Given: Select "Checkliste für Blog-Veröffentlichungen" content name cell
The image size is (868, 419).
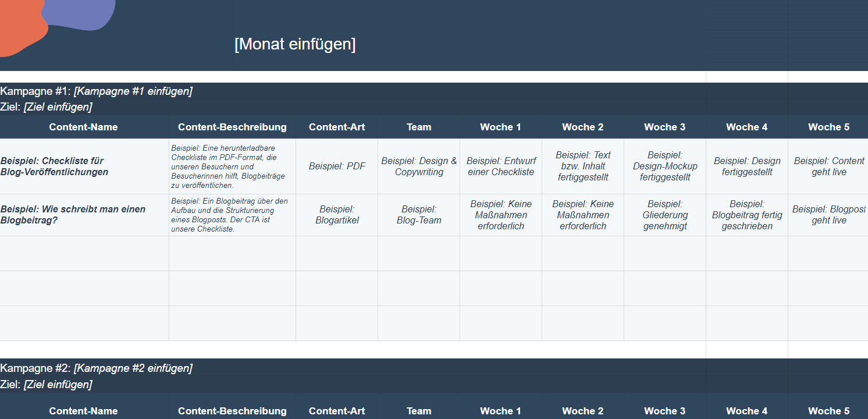Looking at the screenshot, I should [x=84, y=166].
